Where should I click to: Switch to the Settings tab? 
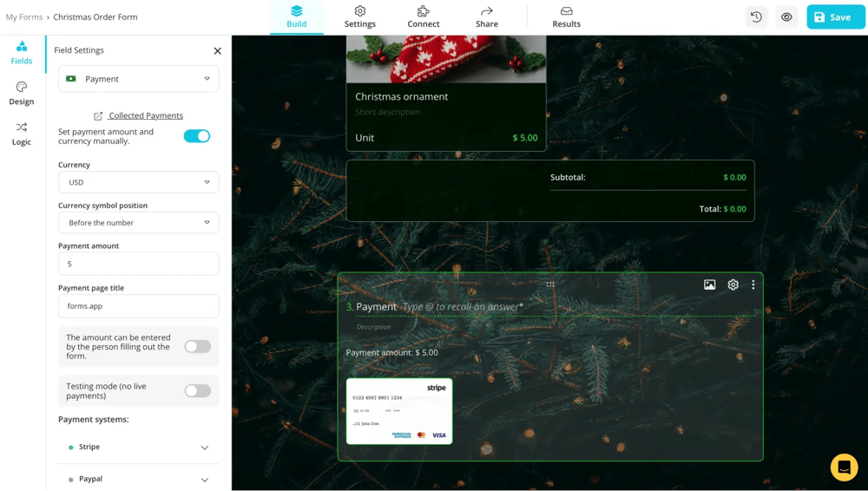pyautogui.click(x=359, y=17)
